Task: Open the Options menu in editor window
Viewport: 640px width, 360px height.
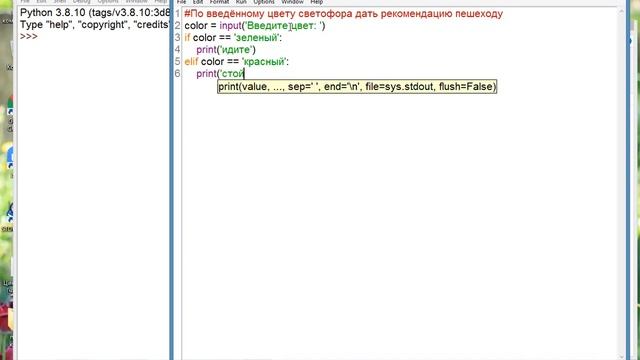Action: tap(264, 2)
